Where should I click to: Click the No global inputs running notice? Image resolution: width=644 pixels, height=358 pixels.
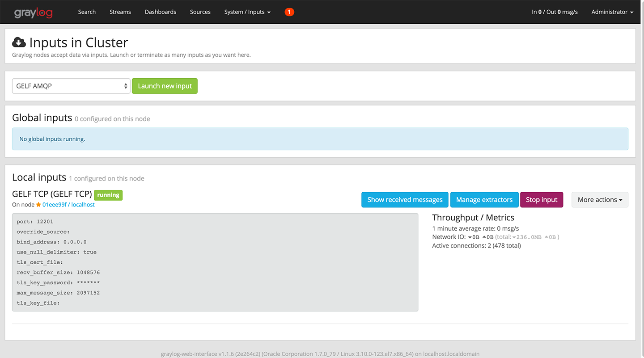[x=320, y=139]
